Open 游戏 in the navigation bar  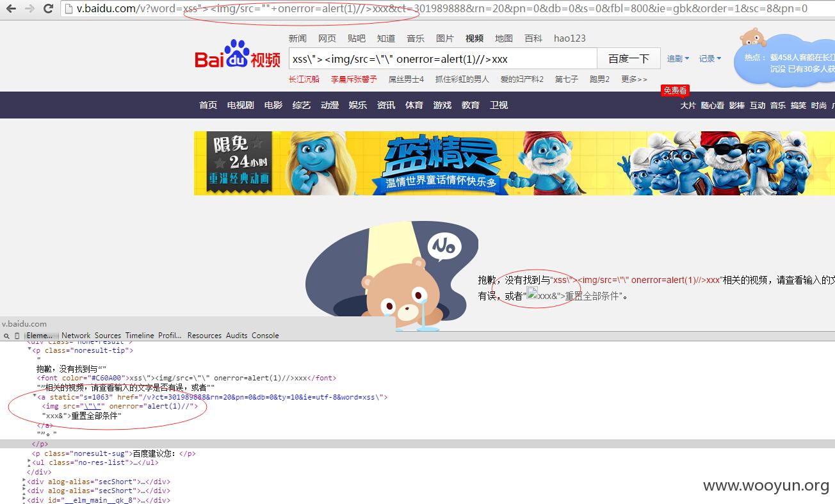coord(442,105)
